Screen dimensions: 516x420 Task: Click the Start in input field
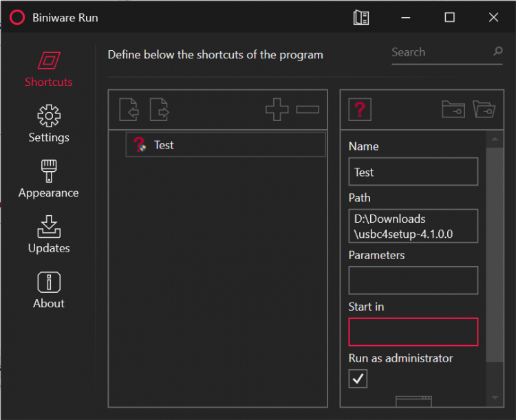pos(413,331)
